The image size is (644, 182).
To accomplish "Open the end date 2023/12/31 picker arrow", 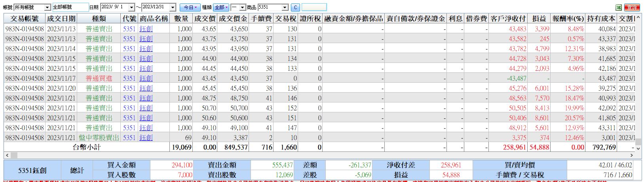I will click(x=173, y=8).
